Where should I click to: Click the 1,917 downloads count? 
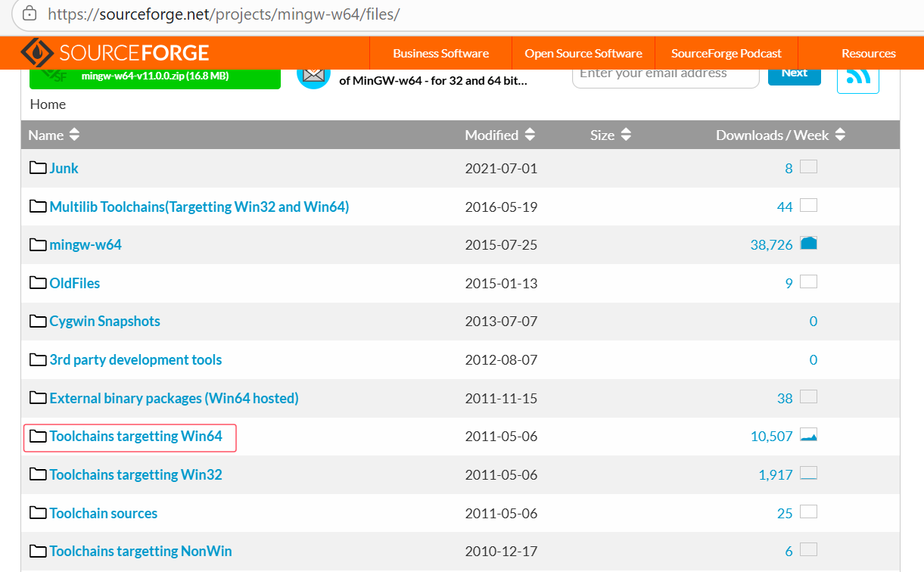point(776,474)
